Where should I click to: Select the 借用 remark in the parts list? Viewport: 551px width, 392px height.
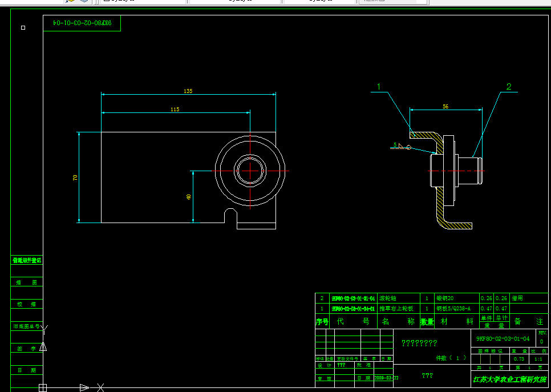(x=517, y=298)
